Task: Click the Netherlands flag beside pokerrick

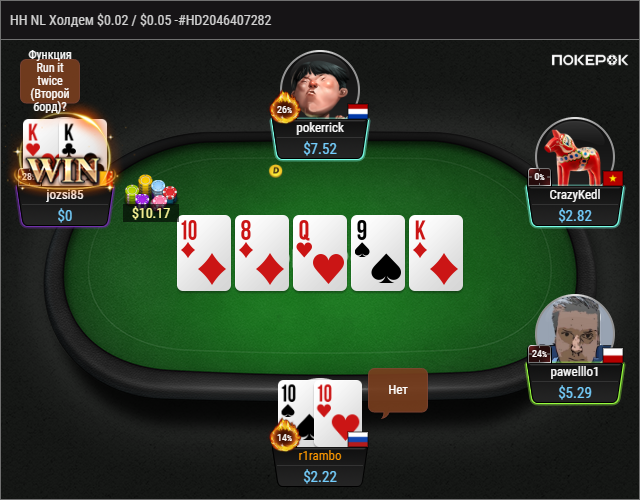Action: coord(358,111)
